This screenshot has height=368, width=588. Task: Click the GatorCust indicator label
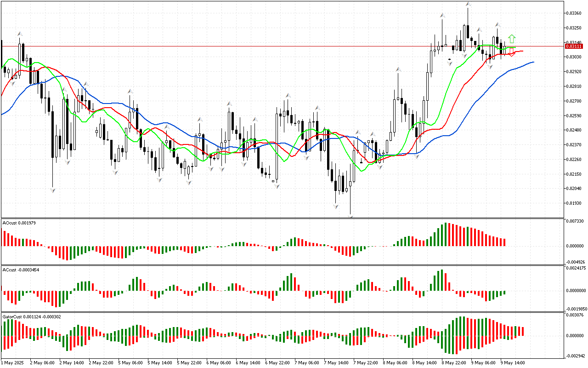[32, 316]
